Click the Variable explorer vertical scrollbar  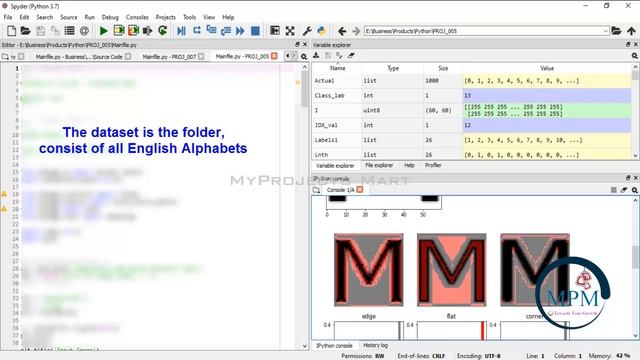635,111
